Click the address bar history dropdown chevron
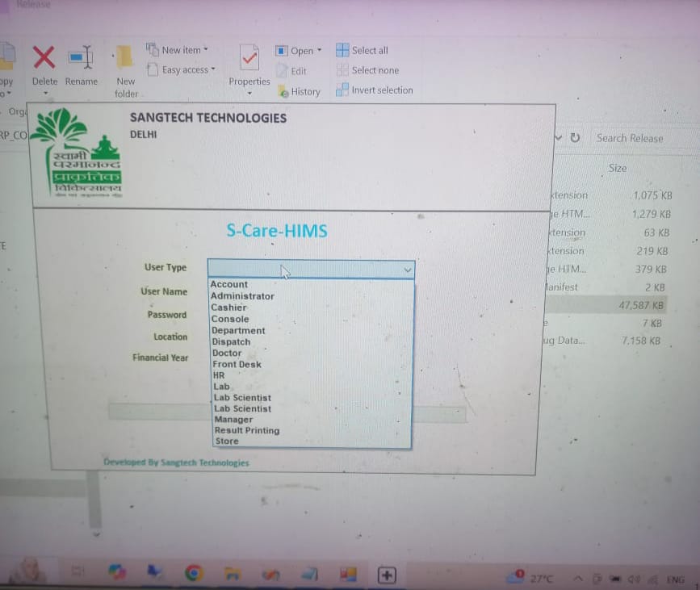 pyautogui.click(x=558, y=138)
